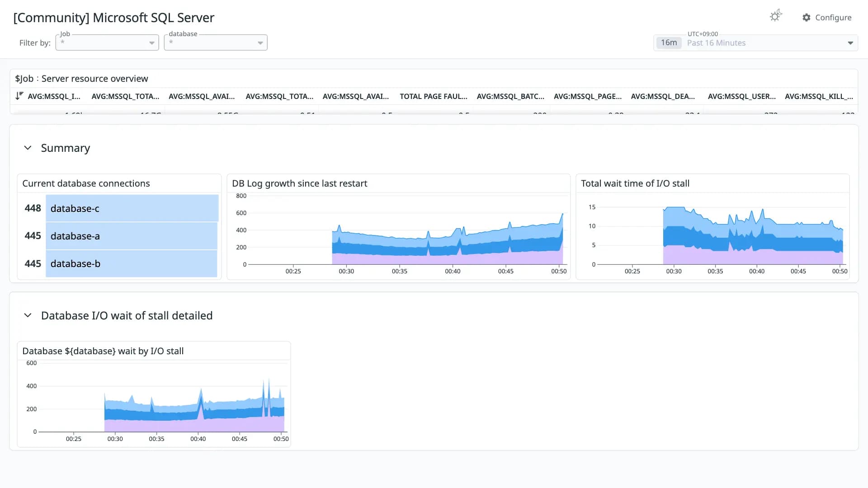Image resolution: width=868 pixels, height=488 pixels.
Task: Open the Job filter dropdown
Action: pos(107,42)
